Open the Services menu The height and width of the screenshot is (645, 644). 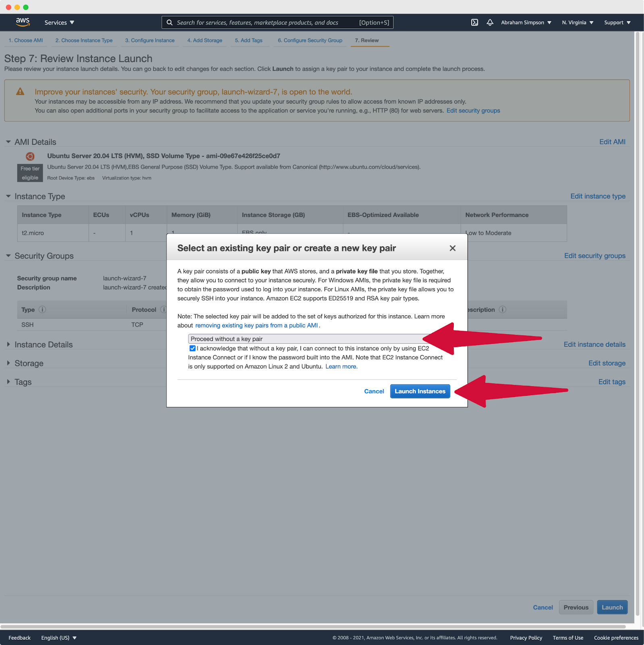59,23
